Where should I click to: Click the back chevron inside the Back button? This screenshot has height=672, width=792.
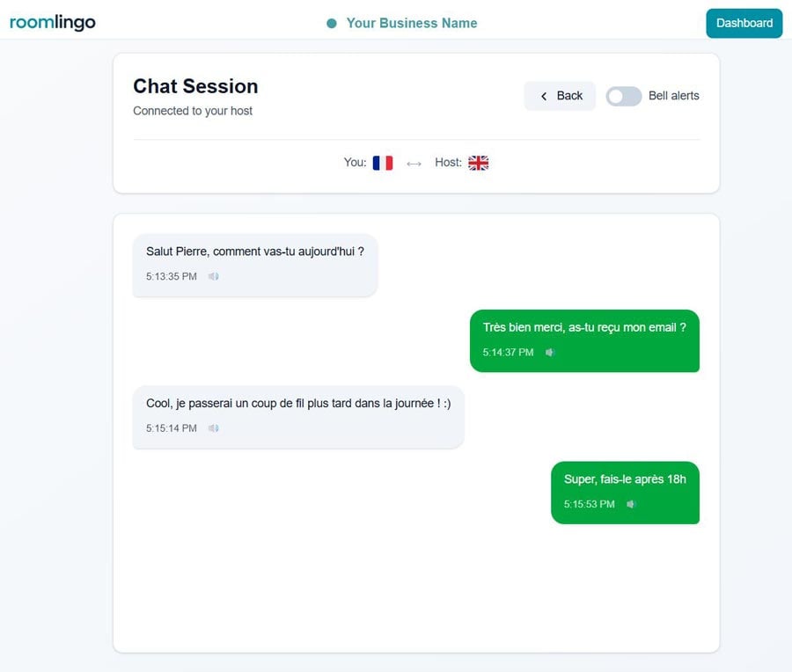[544, 96]
